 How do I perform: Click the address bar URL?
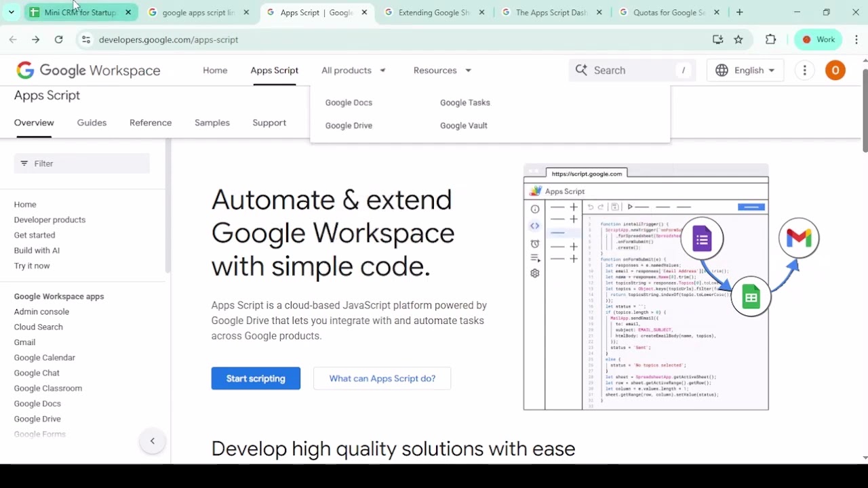168,39
